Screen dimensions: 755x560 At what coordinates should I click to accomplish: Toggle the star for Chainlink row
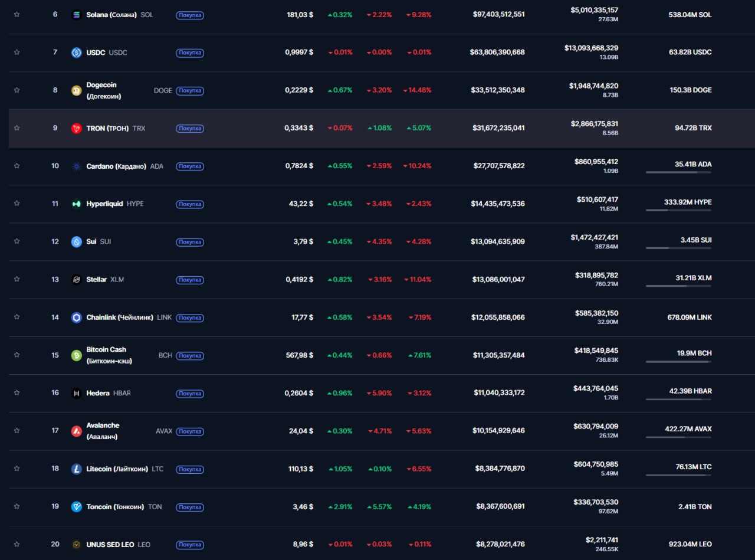click(17, 317)
